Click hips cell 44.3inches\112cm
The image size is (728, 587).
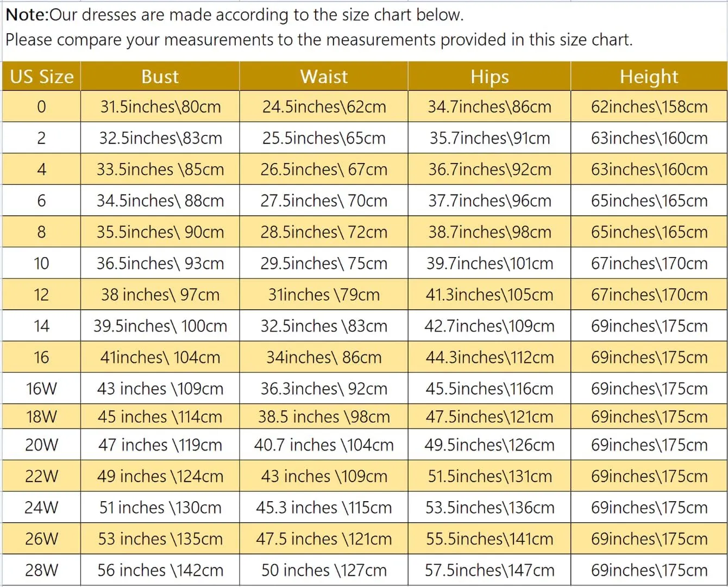[489, 357]
